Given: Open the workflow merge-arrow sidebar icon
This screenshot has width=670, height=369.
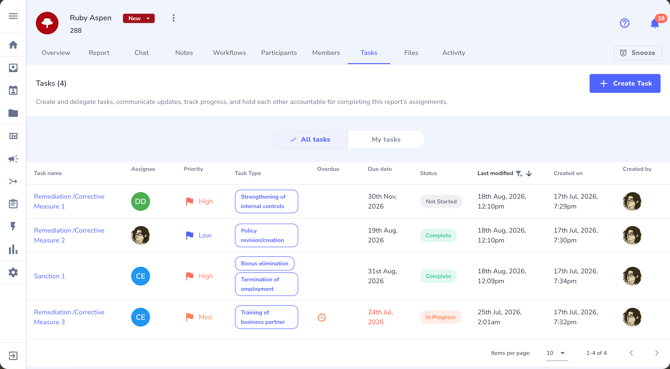Looking at the screenshot, I should tap(13, 182).
